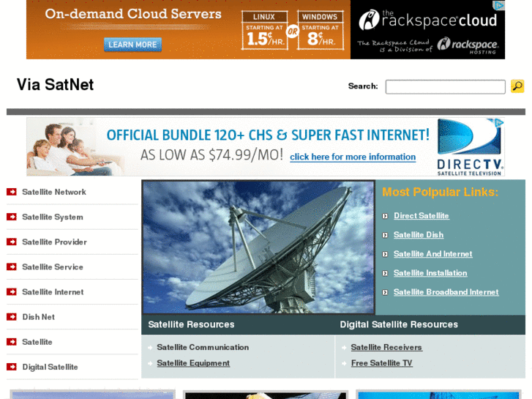Click the Most Polpular Links heading
The height and width of the screenshot is (399, 532).
coord(440,193)
